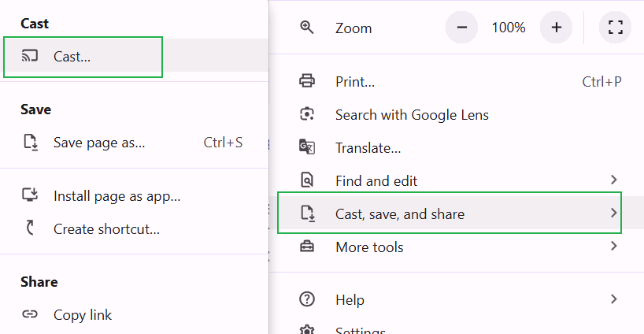Expand the Help submenu arrow
This screenshot has height=334, width=644.
613,299
